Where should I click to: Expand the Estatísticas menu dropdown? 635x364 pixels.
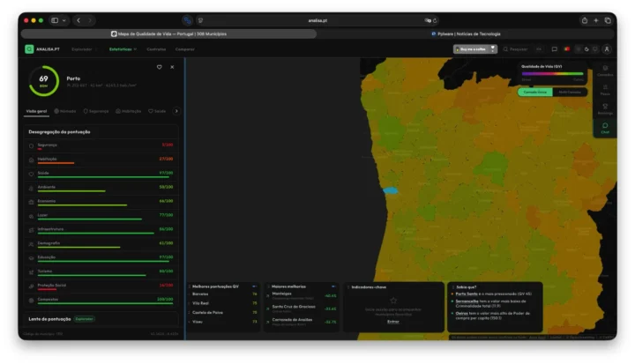click(123, 49)
